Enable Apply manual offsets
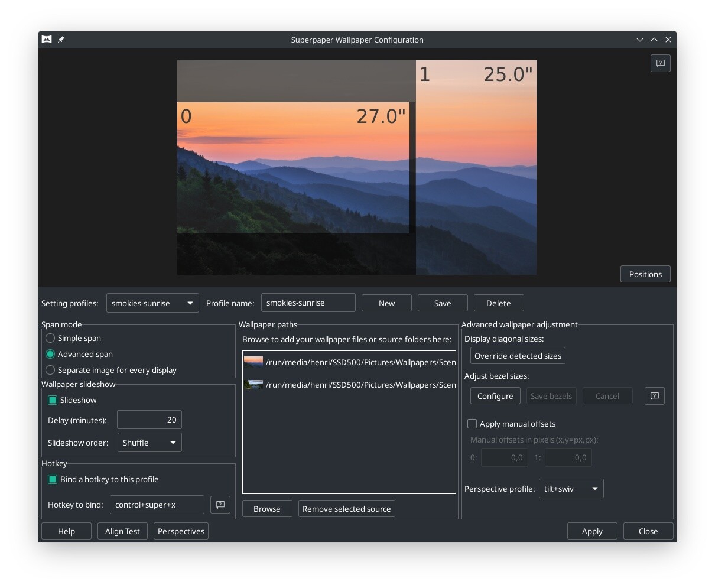This screenshot has width=715, height=588. (472, 424)
